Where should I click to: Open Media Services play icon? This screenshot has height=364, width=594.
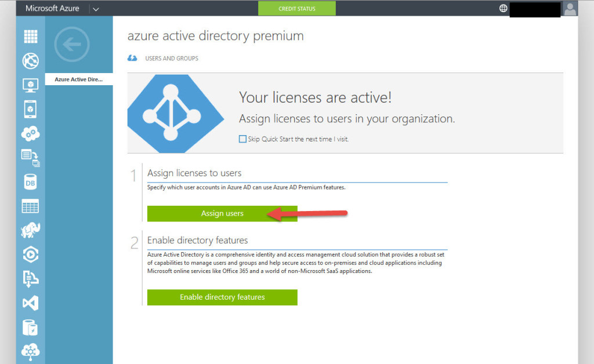click(30, 255)
